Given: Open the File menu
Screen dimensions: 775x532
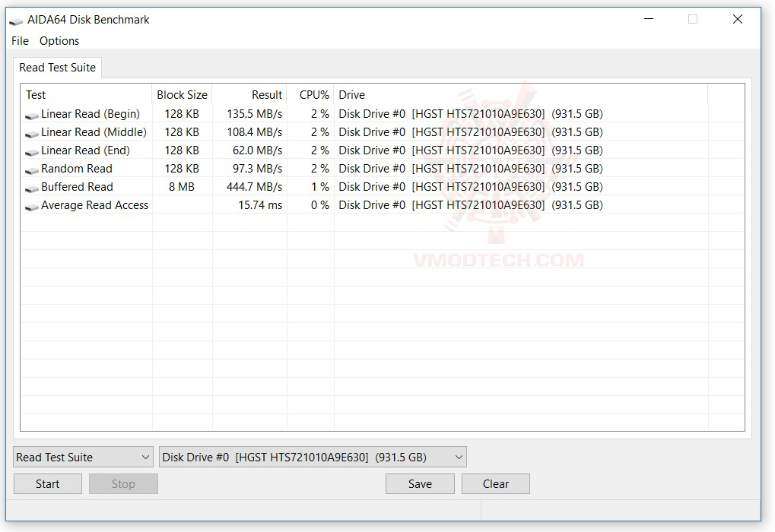Looking at the screenshot, I should pos(19,40).
